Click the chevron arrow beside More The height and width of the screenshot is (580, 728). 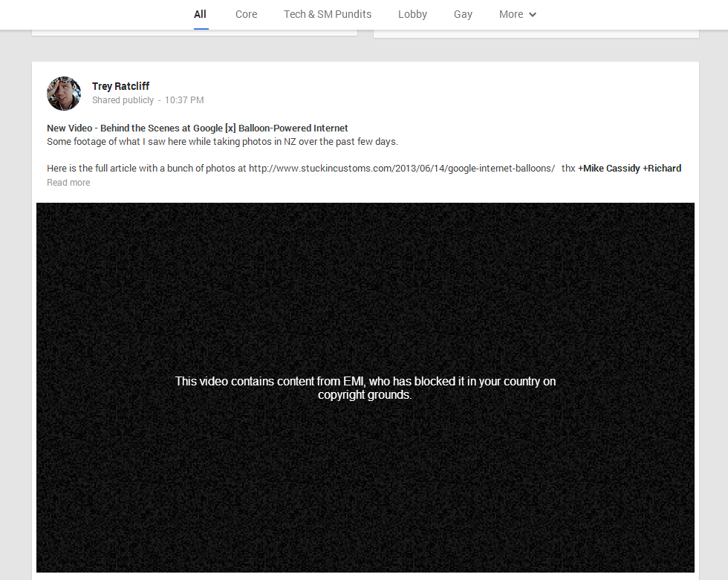point(533,15)
